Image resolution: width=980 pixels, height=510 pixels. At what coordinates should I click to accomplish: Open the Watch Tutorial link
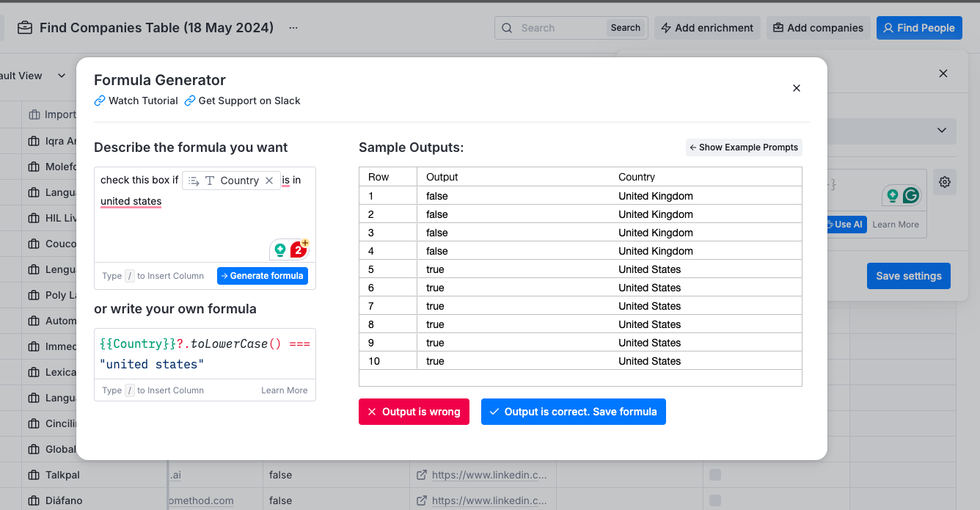[x=136, y=101]
